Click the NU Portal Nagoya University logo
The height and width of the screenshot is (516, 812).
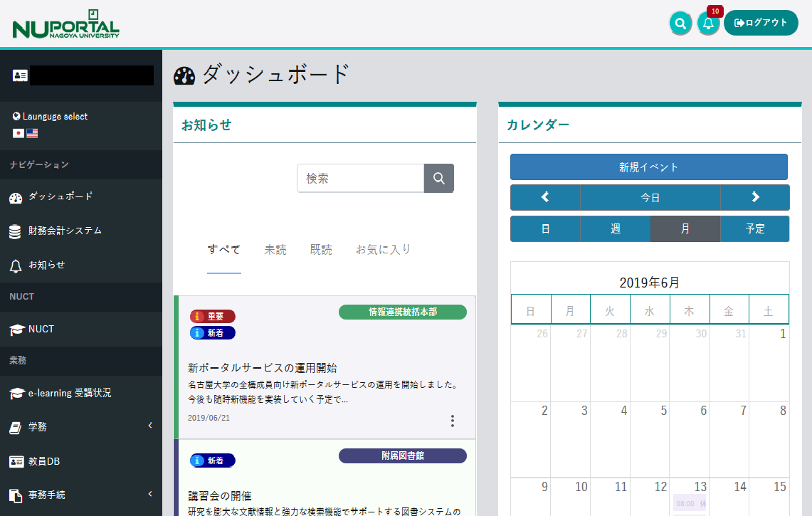tap(65, 24)
